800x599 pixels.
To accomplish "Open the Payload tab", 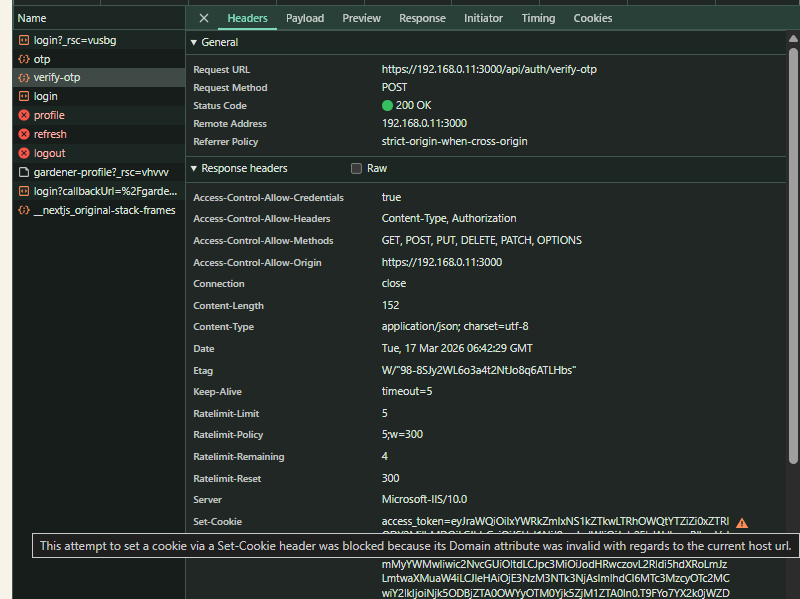I will click(305, 18).
